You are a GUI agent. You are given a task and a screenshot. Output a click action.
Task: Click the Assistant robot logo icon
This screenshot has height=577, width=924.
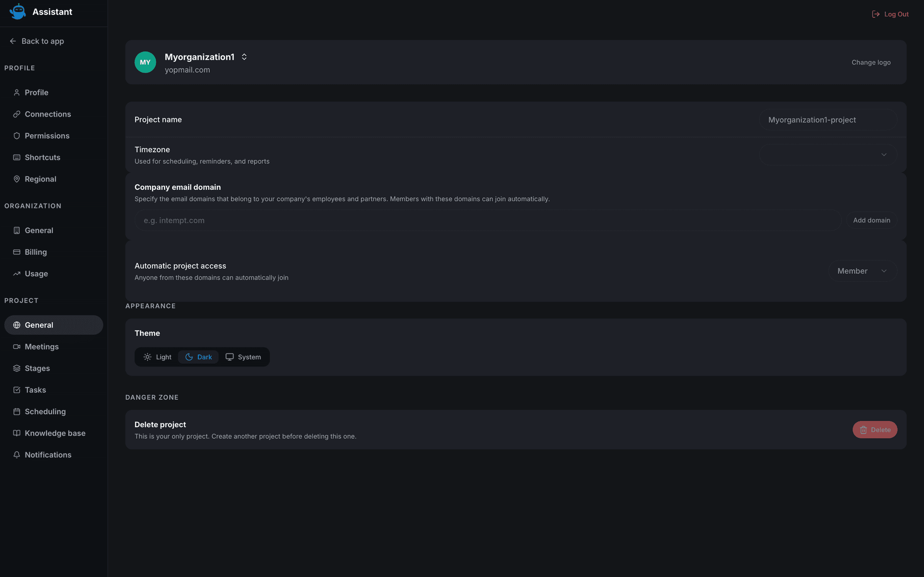[18, 12]
